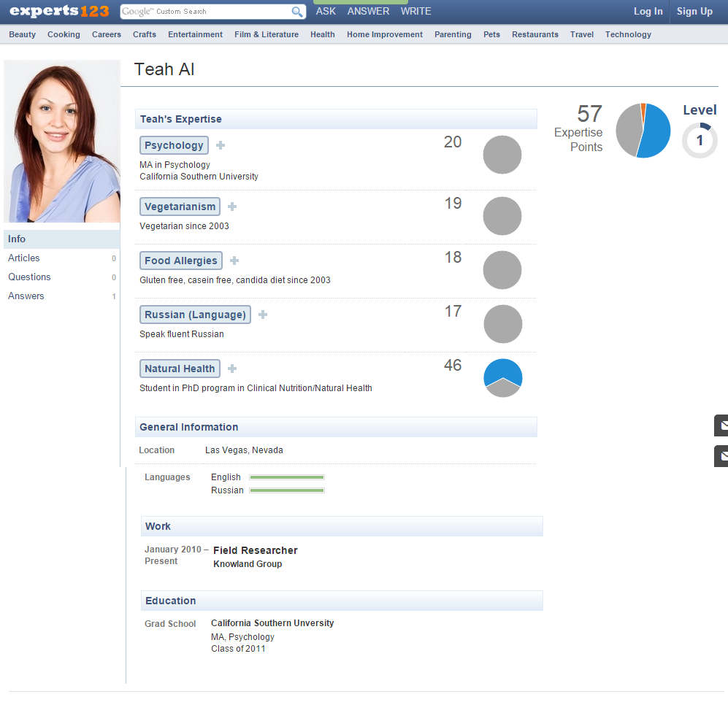
Task: Go to experts123 home logo
Action: [x=59, y=11]
